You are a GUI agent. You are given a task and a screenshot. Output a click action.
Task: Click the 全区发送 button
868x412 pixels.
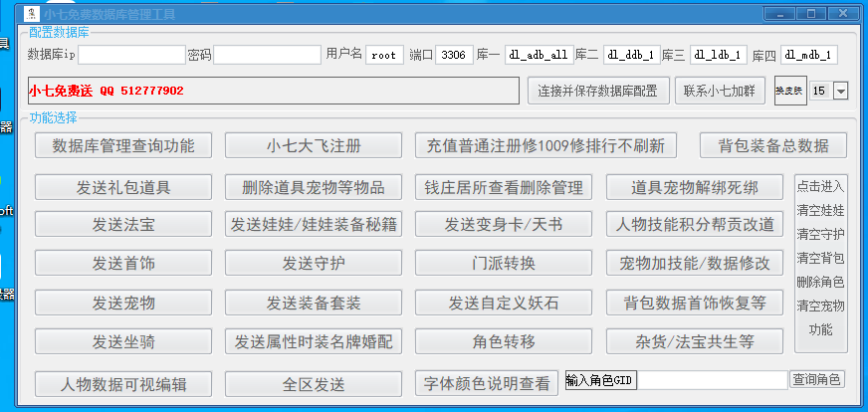coord(314,384)
